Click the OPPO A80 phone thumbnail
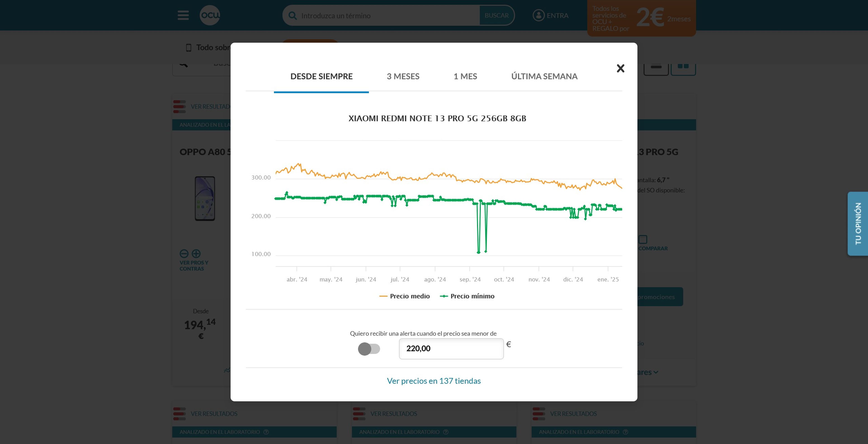Viewport: 868px width, 444px height. [x=205, y=199]
